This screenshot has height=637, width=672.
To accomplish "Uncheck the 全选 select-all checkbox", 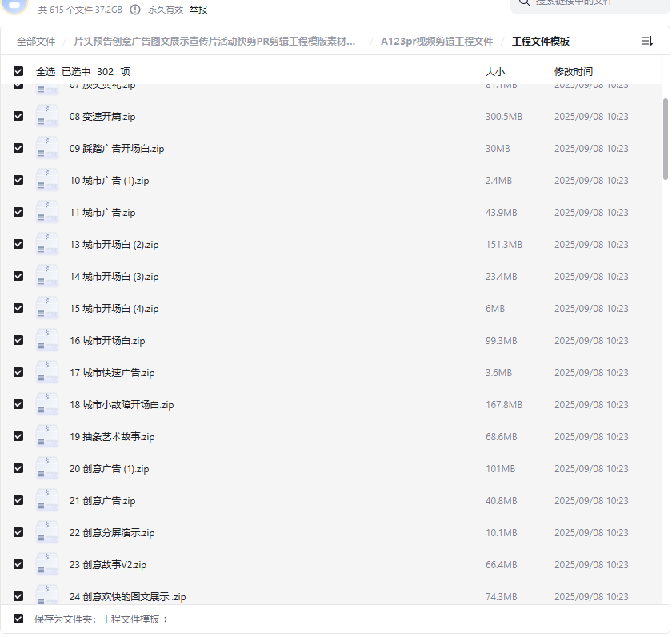I will (x=18, y=71).
